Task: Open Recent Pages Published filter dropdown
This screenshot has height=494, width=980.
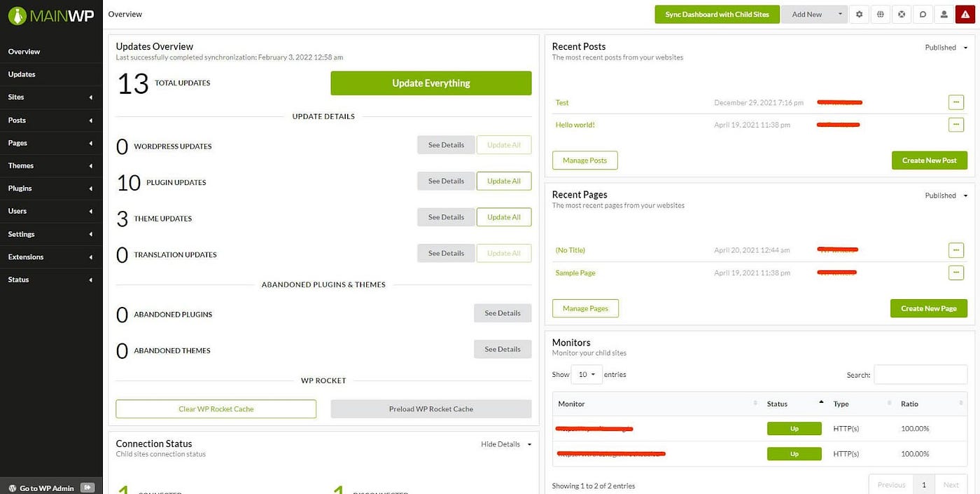Action: (x=946, y=195)
